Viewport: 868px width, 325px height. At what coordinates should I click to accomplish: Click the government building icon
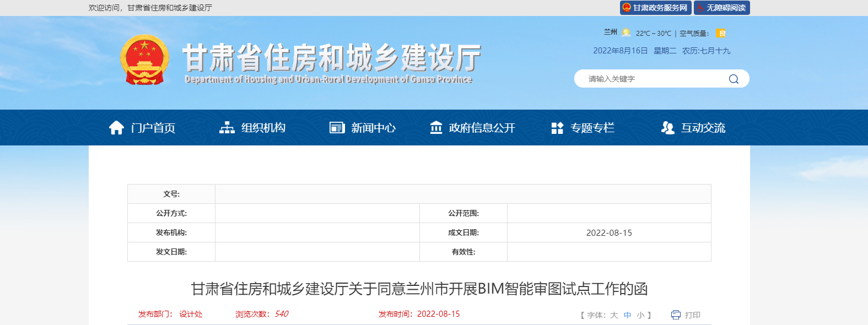coord(436,128)
